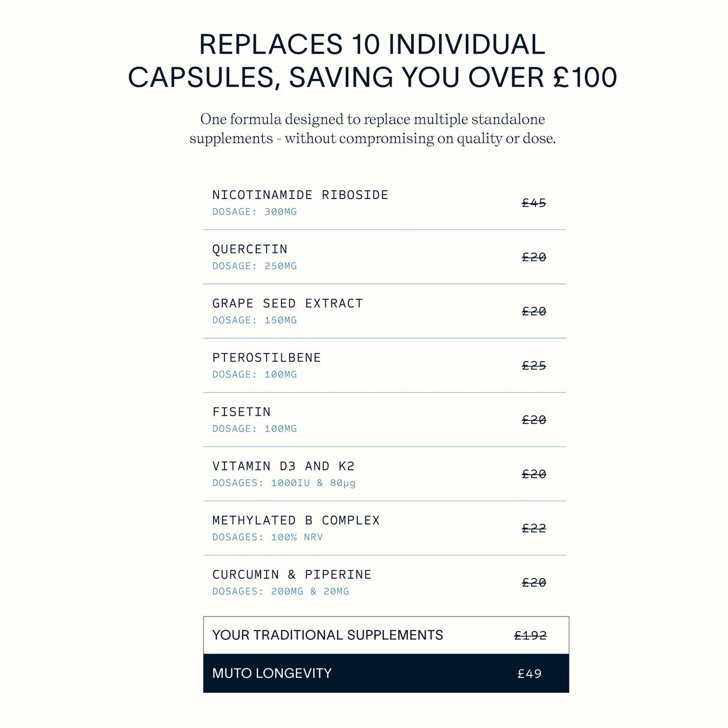Click the Nicotinamide Riboside row title
Viewport: 728px width, 728px height.
(300, 195)
